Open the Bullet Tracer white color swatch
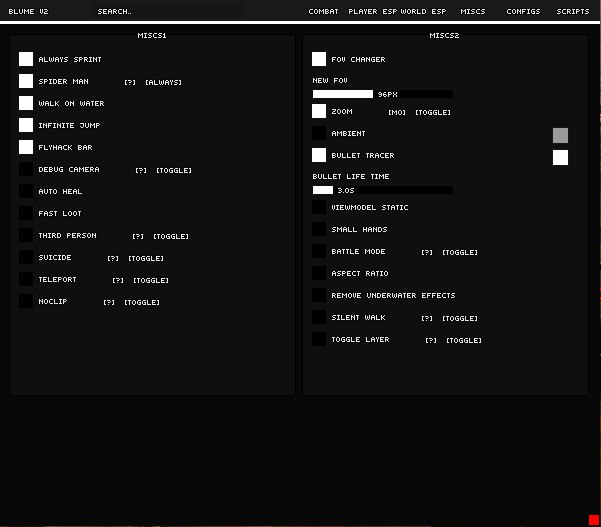Screen dimensions: 601x527 [560, 157]
